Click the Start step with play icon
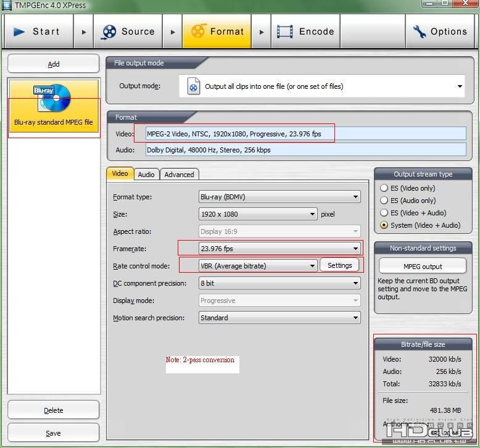 pos(38,31)
